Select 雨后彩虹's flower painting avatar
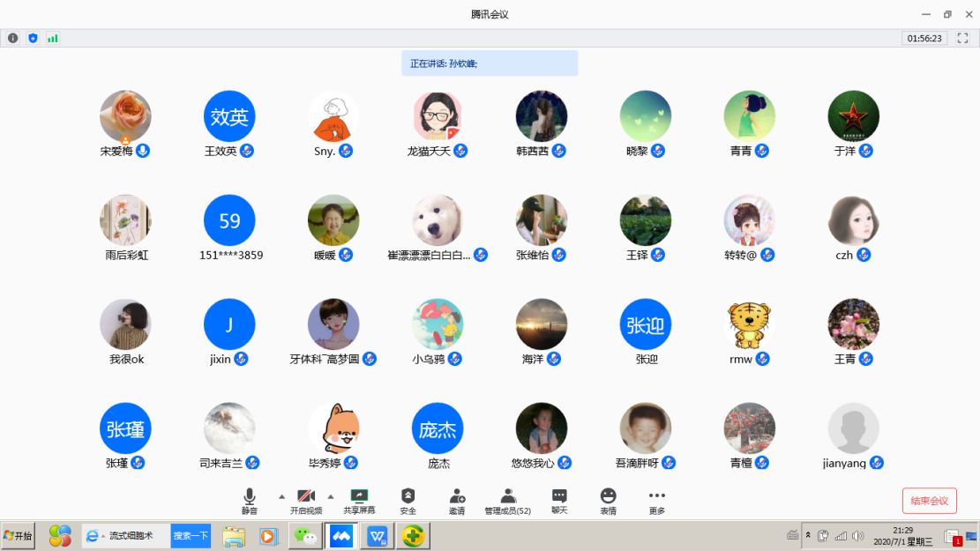Viewport: 980px width, 551px height. coord(125,220)
